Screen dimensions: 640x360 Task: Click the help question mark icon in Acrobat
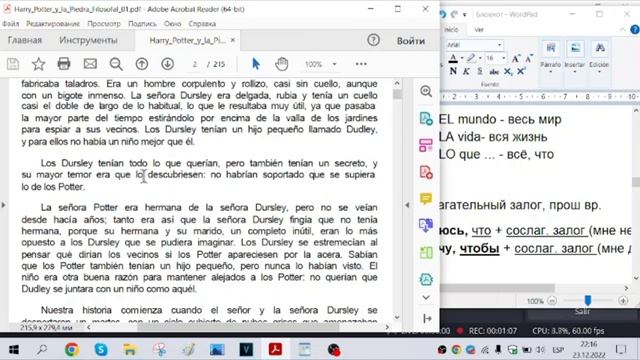[373, 40]
